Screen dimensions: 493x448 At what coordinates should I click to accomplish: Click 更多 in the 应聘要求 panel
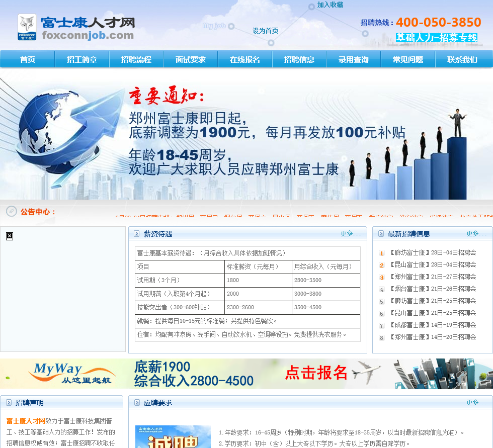point(476,402)
